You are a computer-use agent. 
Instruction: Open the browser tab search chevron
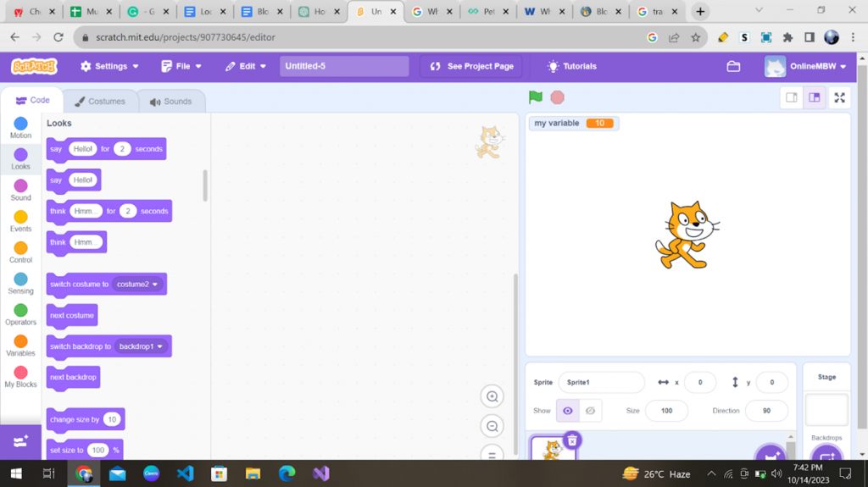point(759,10)
